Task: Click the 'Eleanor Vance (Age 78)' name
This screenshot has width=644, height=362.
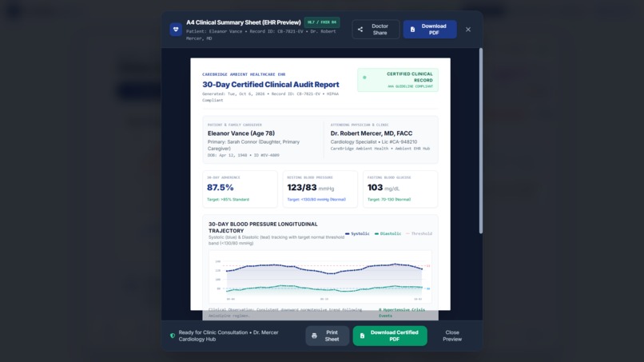Action: pyautogui.click(x=241, y=133)
